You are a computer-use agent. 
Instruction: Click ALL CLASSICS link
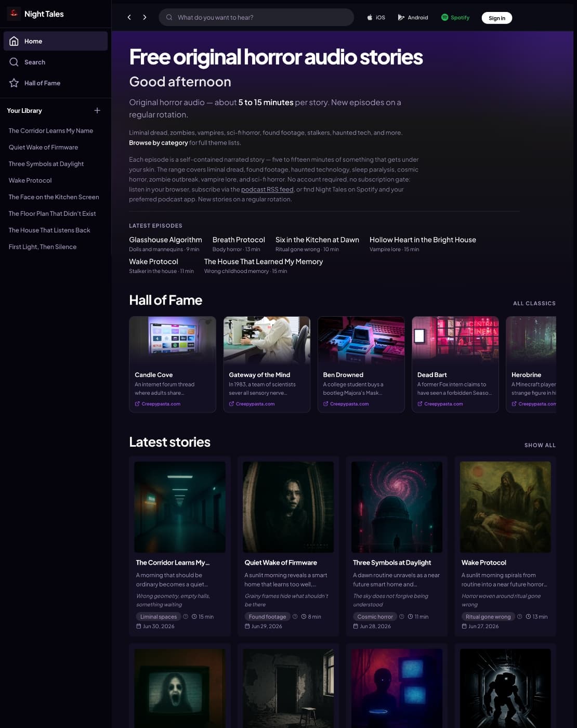(x=534, y=303)
